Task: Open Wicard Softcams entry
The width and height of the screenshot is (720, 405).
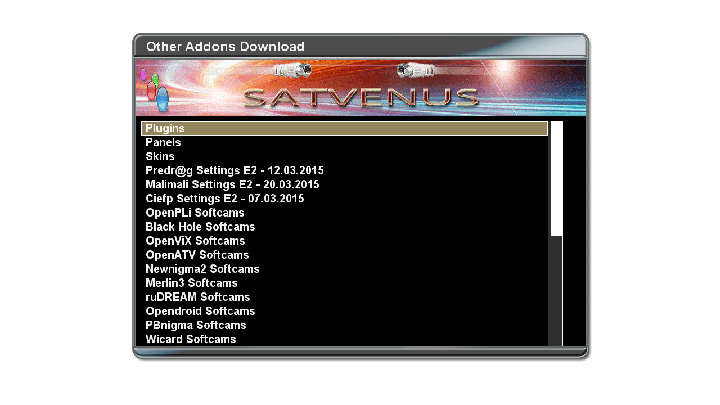Action: pos(344,339)
